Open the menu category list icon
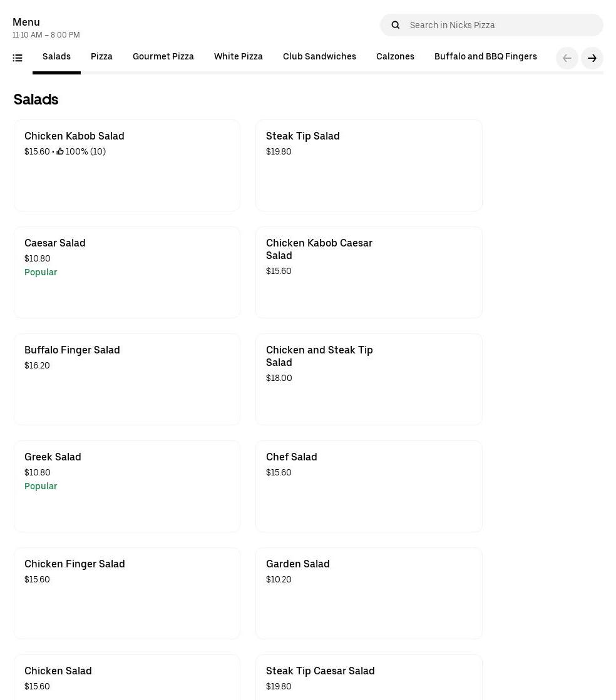The height and width of the screenshot is (700, 616). [x=18, y=58]
